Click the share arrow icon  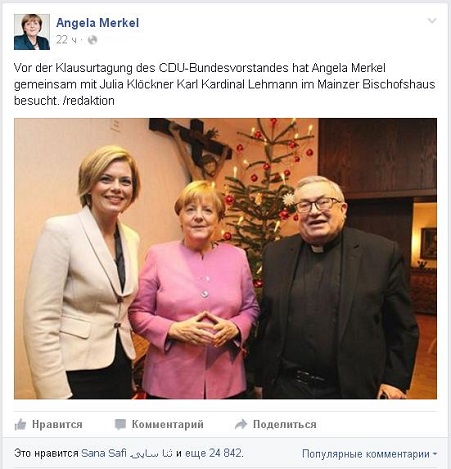coord(241,424)
